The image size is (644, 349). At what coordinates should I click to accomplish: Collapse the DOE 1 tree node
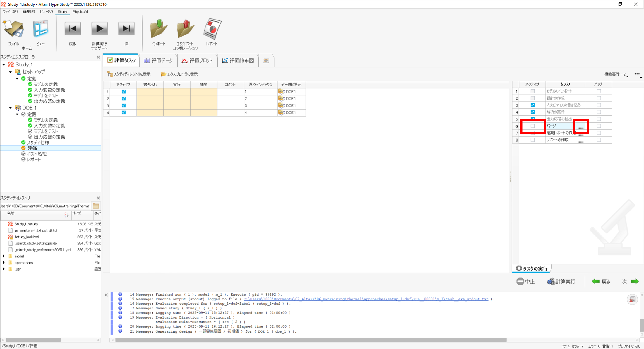(x=11, y=108)
